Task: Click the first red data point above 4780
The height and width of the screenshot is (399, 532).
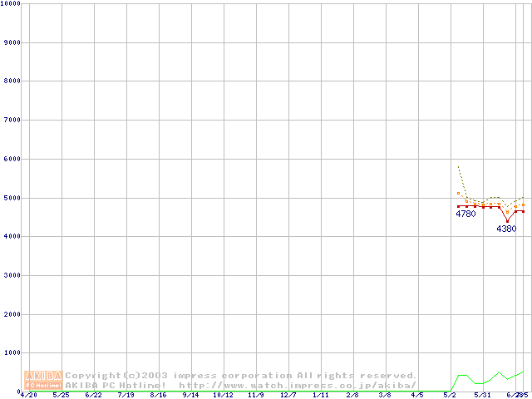Action: click(x=459, y=205)
